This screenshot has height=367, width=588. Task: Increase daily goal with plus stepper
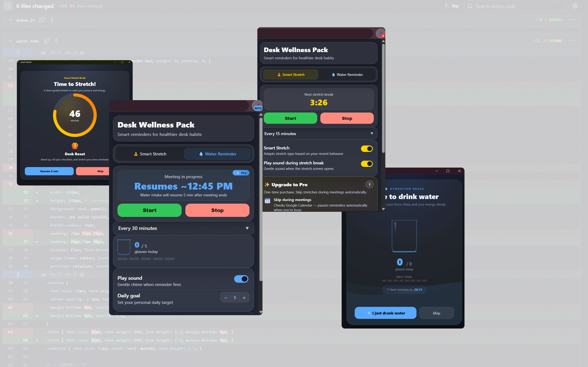click(244, 298)
